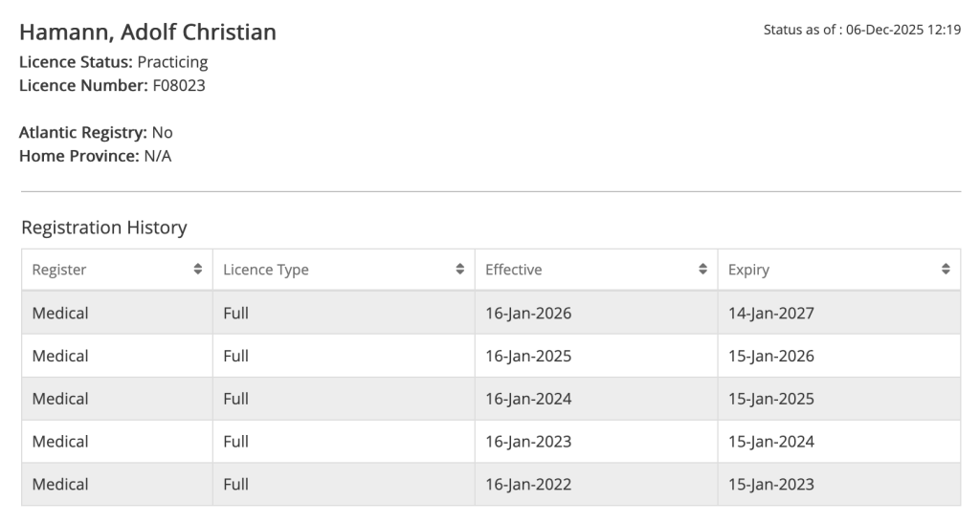Click the Status as of timestamp
980x523 pixels.
point(861,30)
